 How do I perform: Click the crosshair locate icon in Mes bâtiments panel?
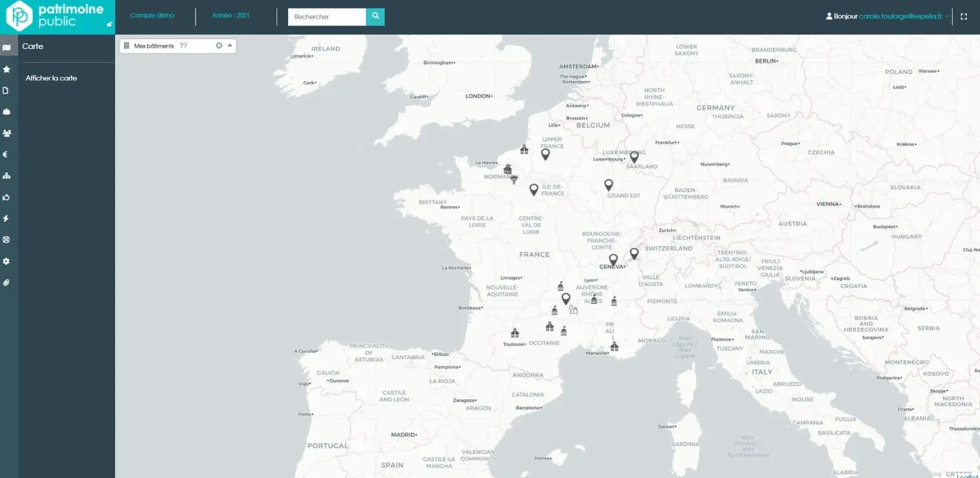click(x=219, y=45)
